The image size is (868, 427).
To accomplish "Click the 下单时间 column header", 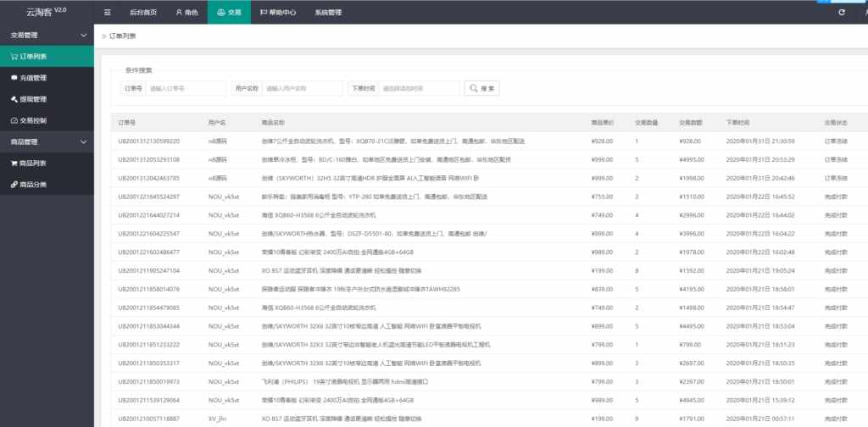I will tap(738, 123).
